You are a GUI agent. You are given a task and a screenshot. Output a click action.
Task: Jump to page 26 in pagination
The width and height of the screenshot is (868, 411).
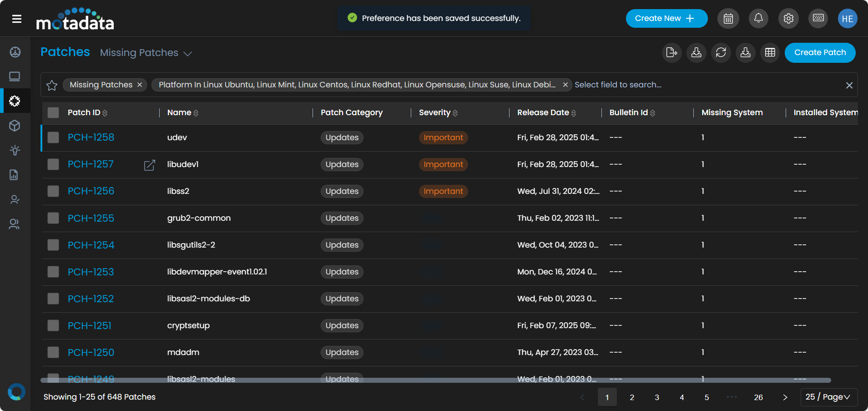tap(758, 397)
